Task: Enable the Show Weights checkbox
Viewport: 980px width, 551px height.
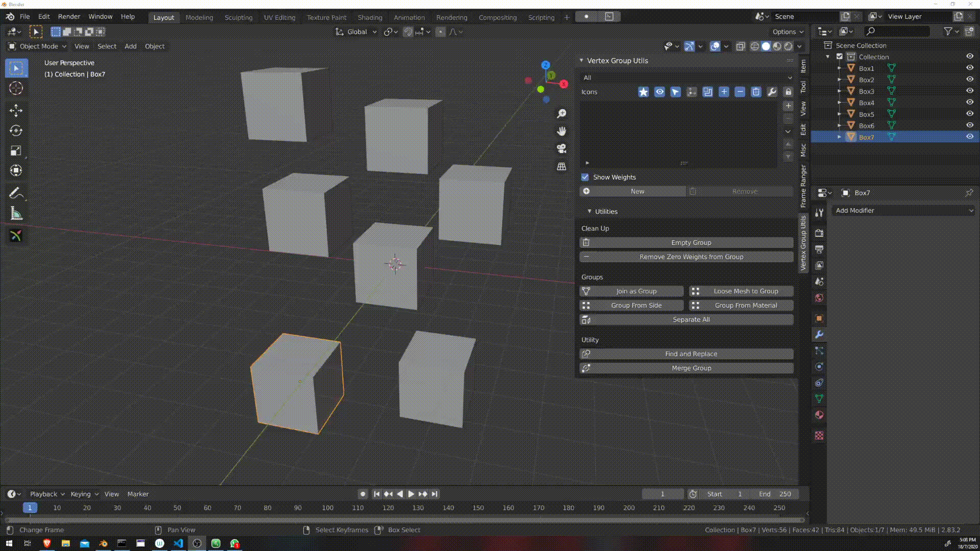Action: point(585,177)
